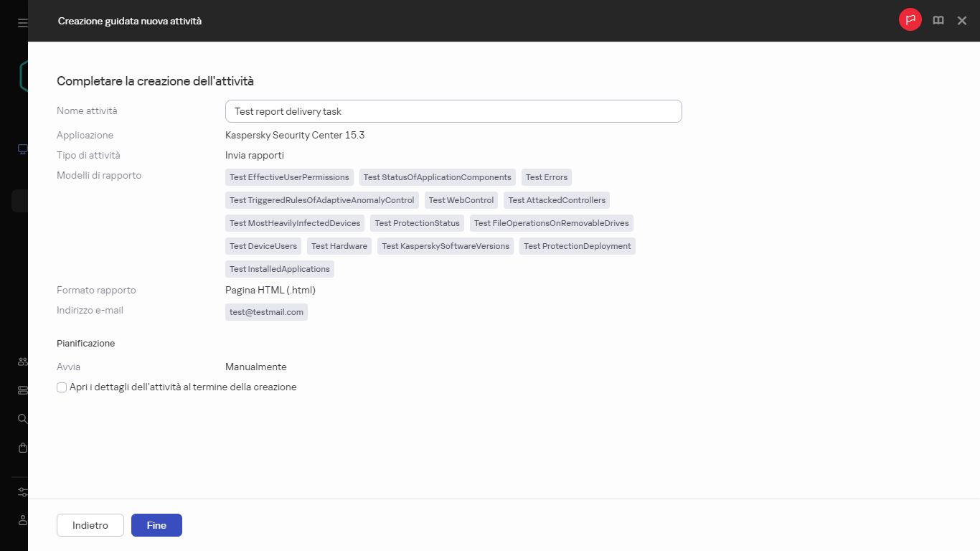Select the Test EffectiveUserPermissions report tag
The width and height of the screenshot is (980, 551).
click(x=289, y=177)
